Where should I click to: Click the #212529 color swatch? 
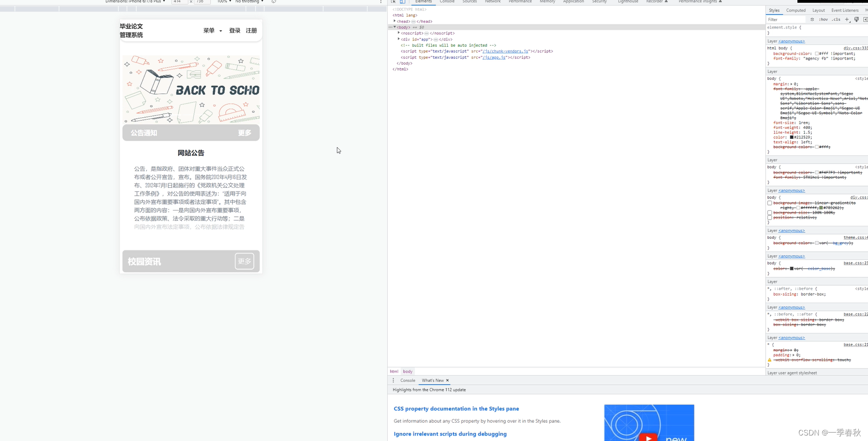[791, 137]
